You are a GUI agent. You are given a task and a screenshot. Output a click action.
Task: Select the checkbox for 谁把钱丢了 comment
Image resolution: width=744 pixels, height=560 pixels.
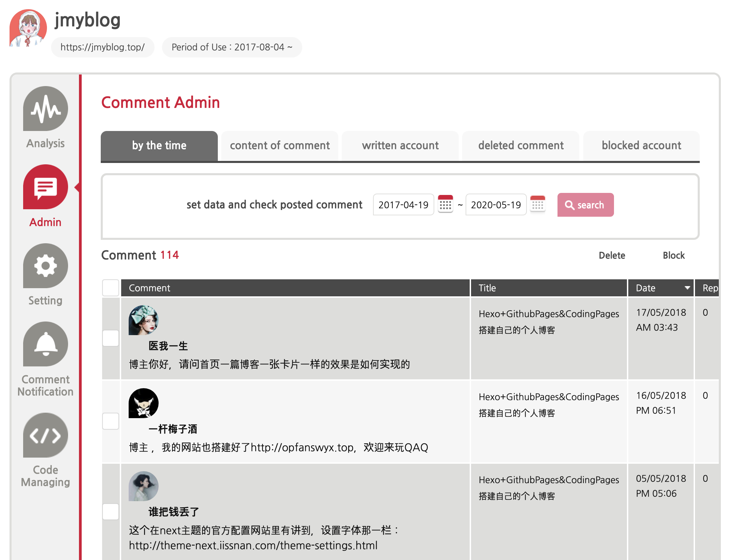111,511
